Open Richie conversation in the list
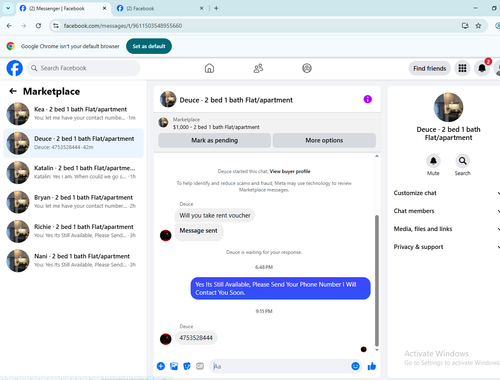This screenshot has height=380, width=500. (x=73, y=231)
